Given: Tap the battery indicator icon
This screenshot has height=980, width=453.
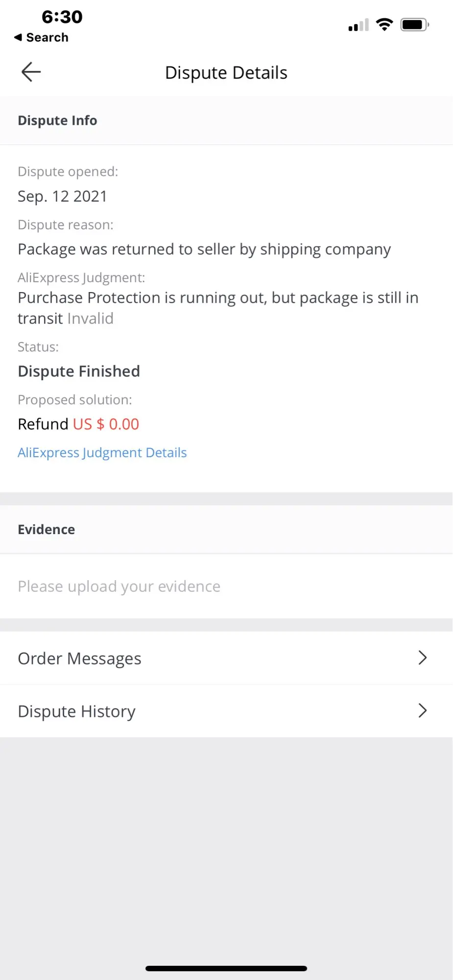Looking at the screenshot, I should (x=414, y=24).
